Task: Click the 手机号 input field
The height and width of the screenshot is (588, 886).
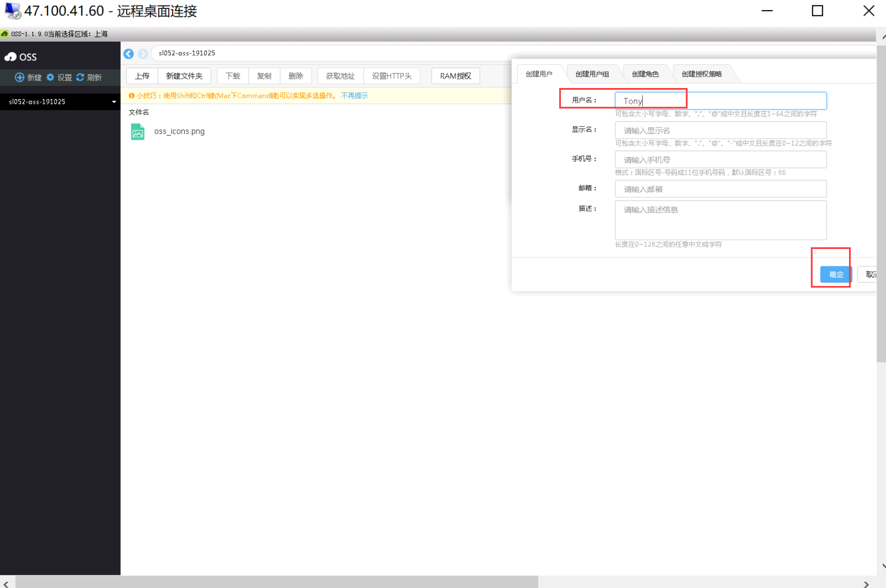Action: (x=720, y=160)
